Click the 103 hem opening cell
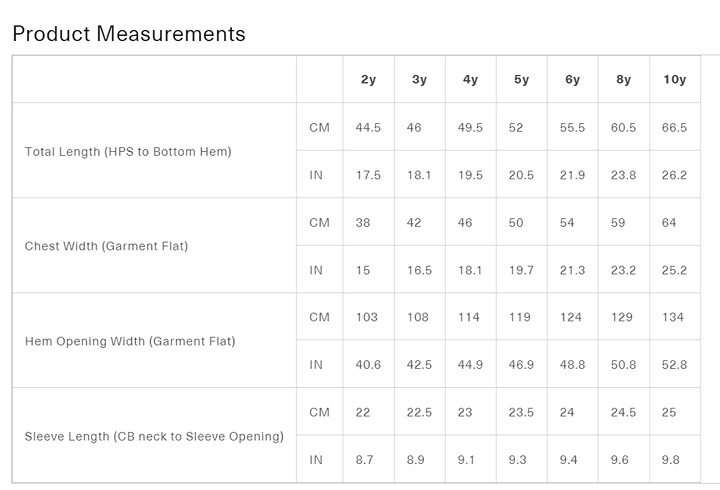This screenshot has width=720, height=490. click(367, 317)
